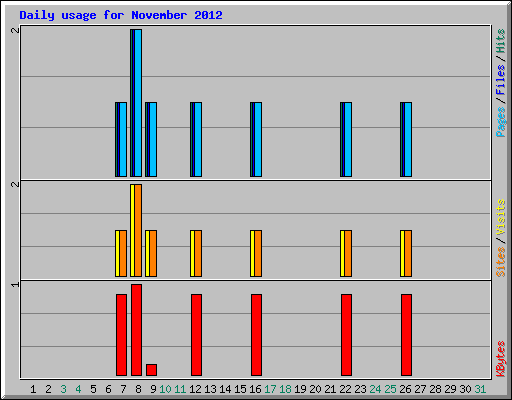Click day label '22' on the x-axis

(x=345, y=389)
